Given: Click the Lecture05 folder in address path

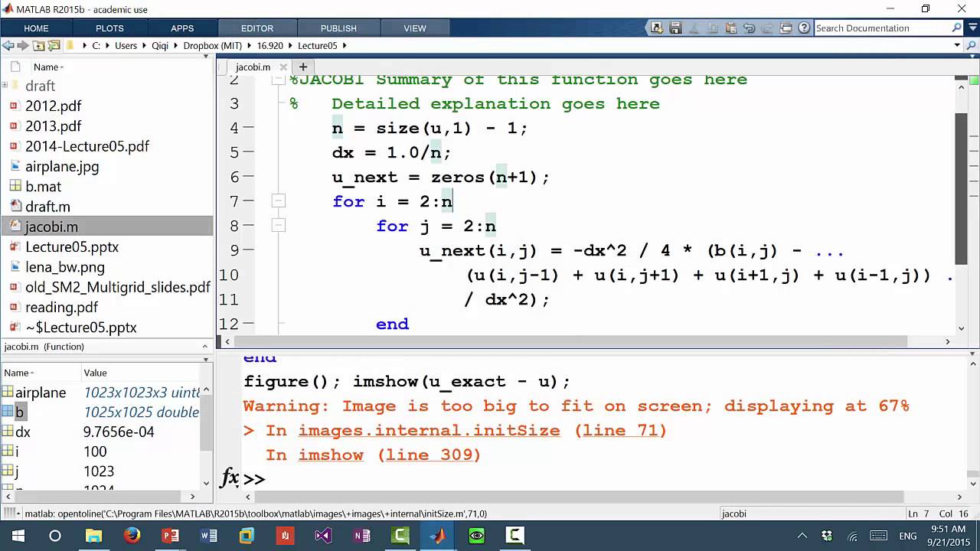Looking at the screenshot, I should pos(317,46).
